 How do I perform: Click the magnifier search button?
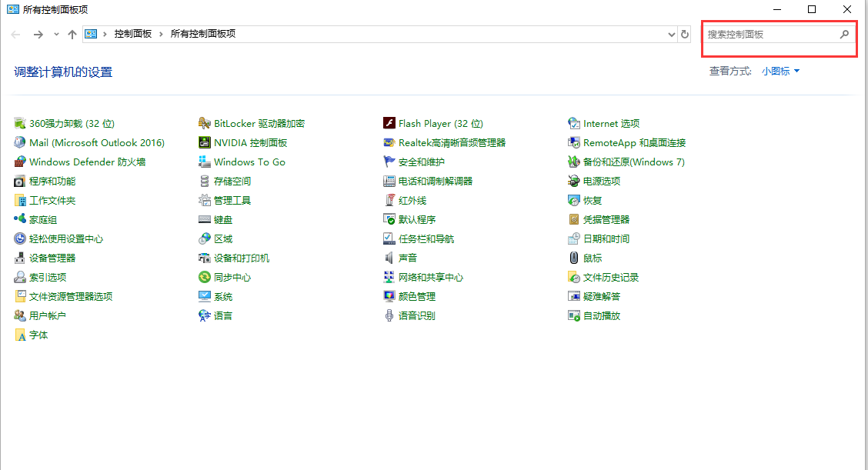point(844,35)
